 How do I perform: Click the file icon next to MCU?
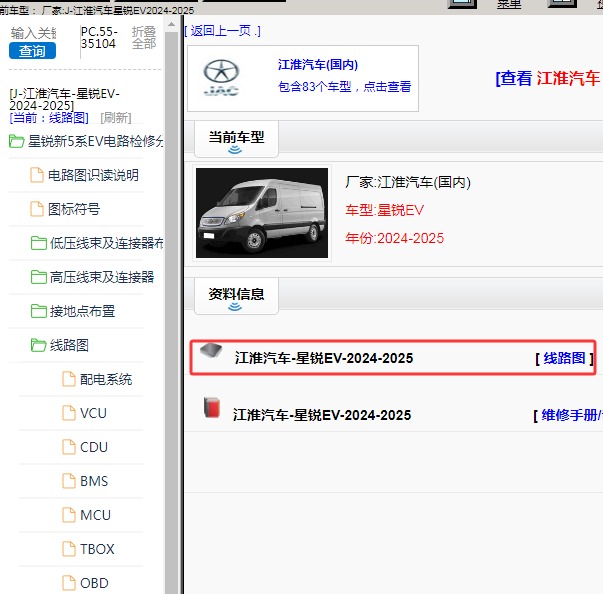tap(69, 515)
